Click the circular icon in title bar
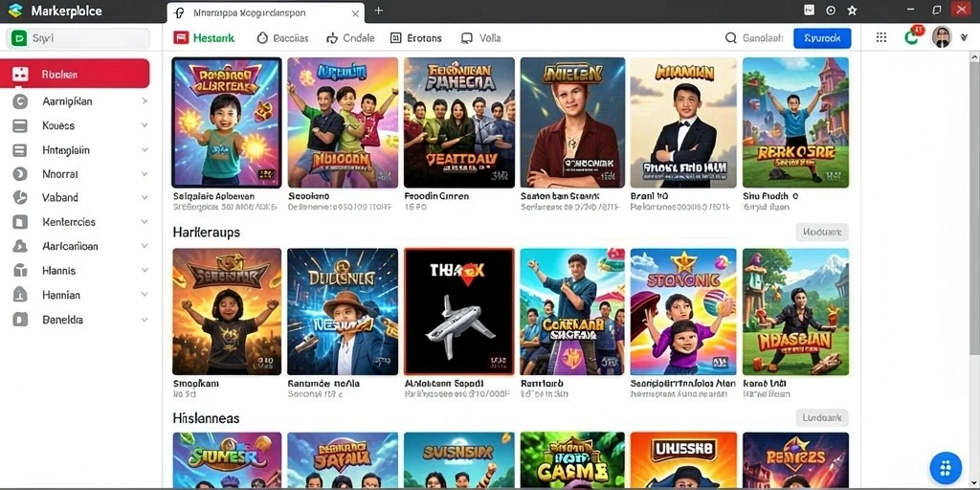The image size is (980, 490). (x=831, y=11)
